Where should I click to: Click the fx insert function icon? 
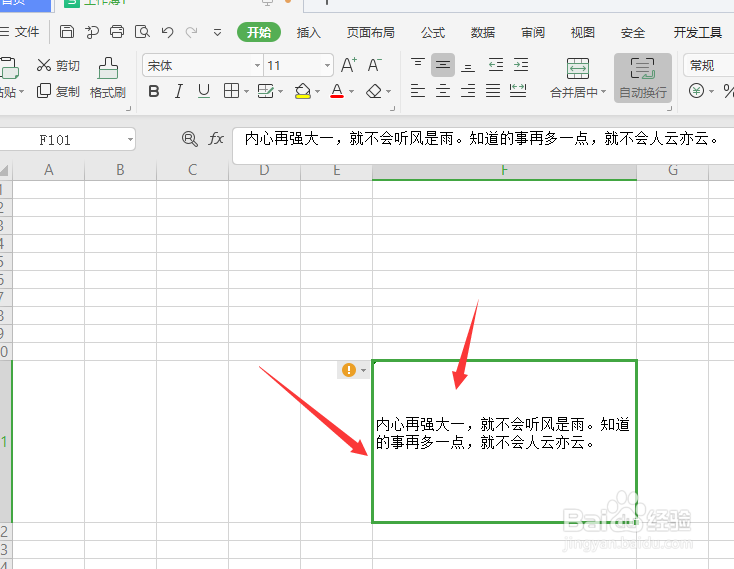coord(216,139)
